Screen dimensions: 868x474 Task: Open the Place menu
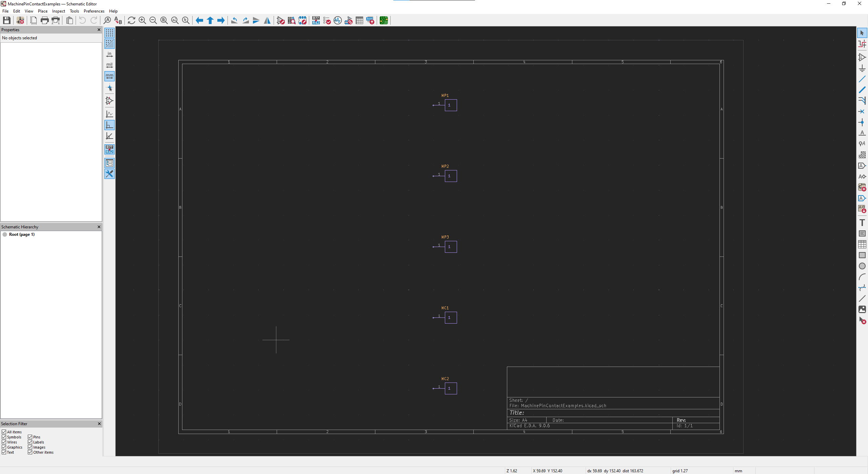click(x=43, y=11)
